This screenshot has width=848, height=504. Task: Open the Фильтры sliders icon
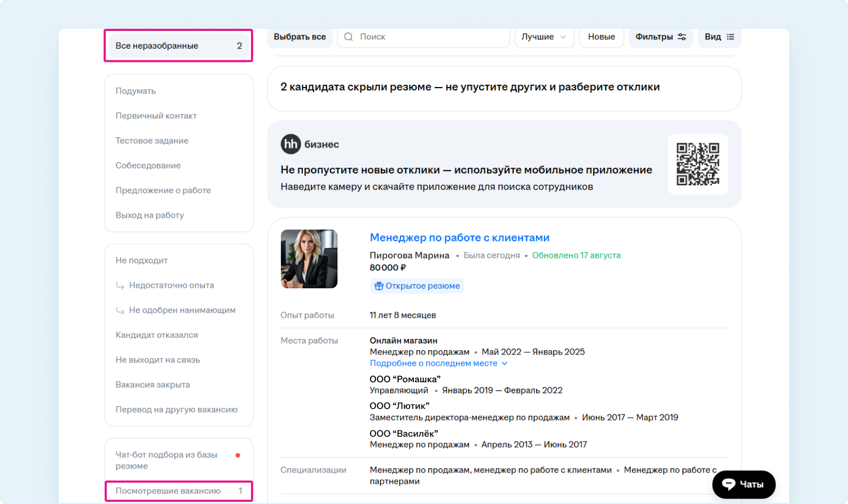pyautogui.click(x=682, y=37)
